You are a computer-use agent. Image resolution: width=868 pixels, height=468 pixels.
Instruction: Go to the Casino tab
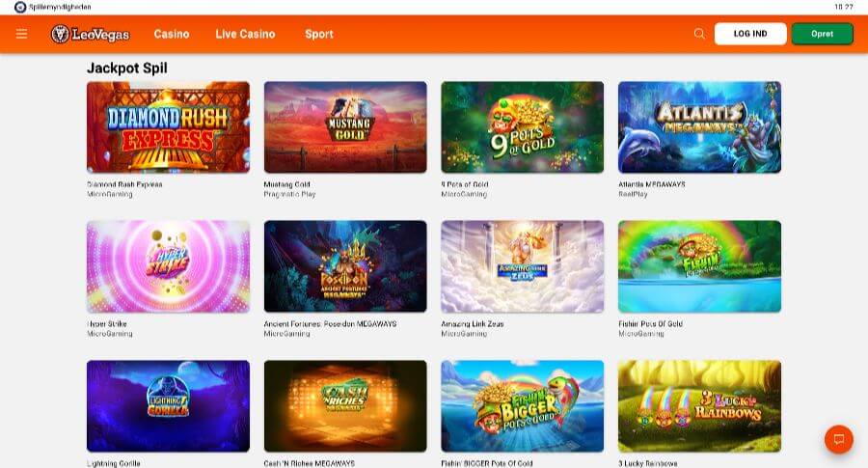pos(172,35)
